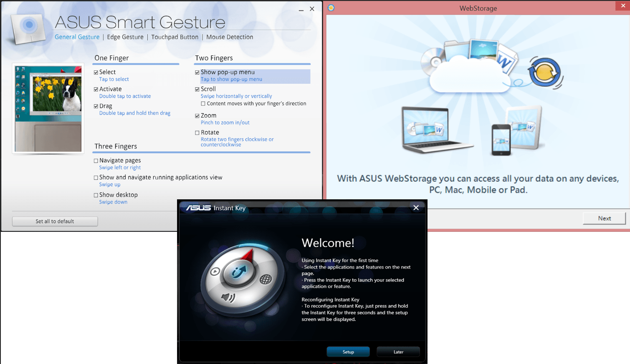Click the smartphone illustration in WebStorage
Viewport: 630px width, 364px height.
pyautogui.click(x=501, y=140)
